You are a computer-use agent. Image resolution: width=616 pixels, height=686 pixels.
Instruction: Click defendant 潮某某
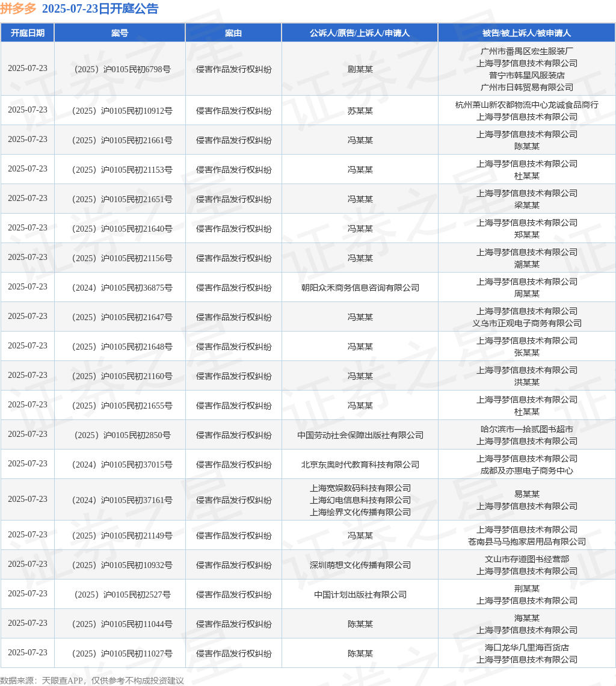coord(527,264)
